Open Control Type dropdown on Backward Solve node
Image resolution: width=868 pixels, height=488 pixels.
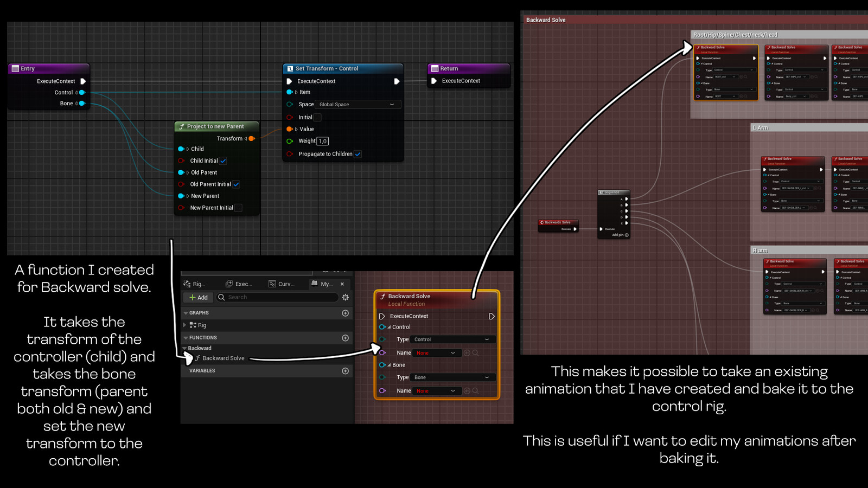(x=453, y=339)
